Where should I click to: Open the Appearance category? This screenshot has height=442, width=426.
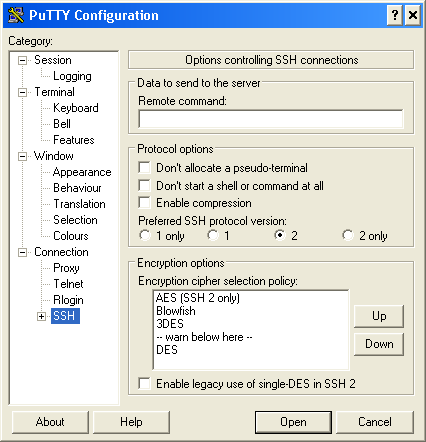82,172
